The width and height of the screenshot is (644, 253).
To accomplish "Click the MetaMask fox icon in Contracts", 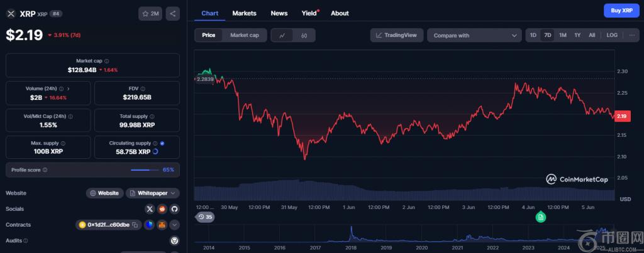I will 162,225.
